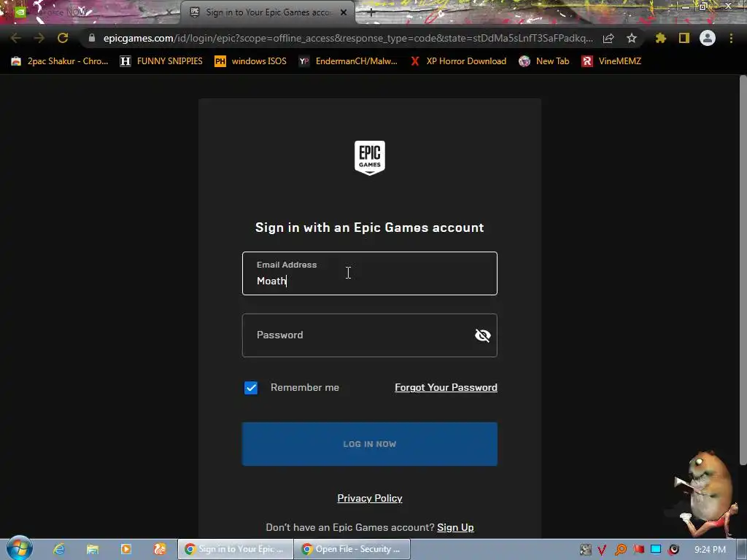Screen dimensions: 747x560
Task: Open the Chrome profile avatar
Action: pyautogui.click(x=708, y=38)
